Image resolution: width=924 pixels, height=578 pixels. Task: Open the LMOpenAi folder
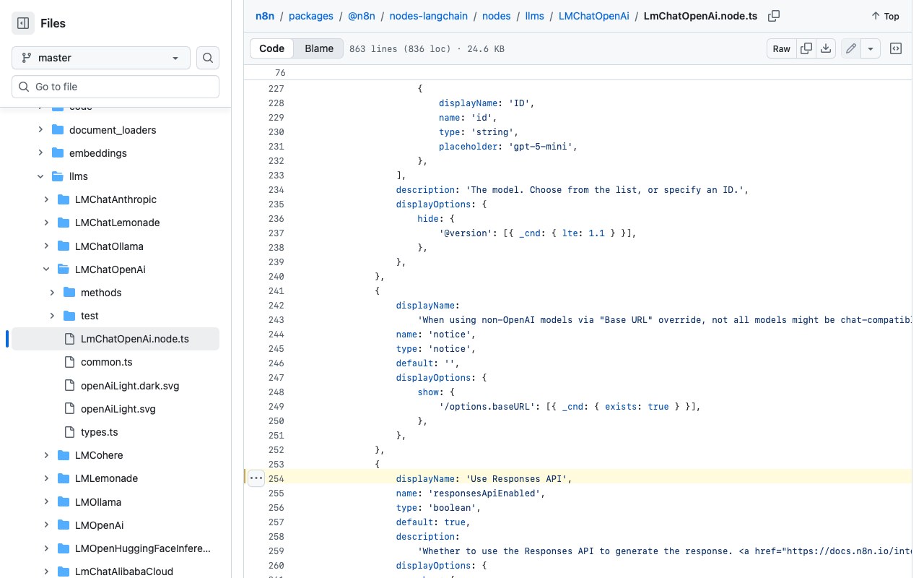click(100, 525)
